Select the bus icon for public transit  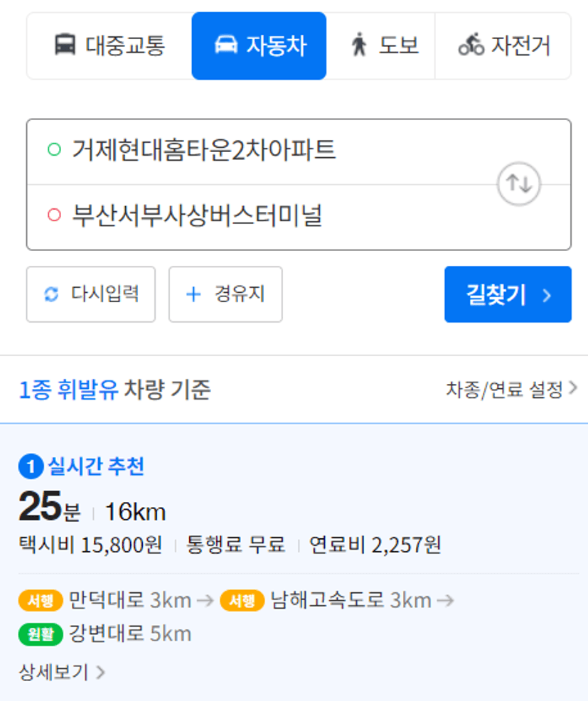coord(65,46)
